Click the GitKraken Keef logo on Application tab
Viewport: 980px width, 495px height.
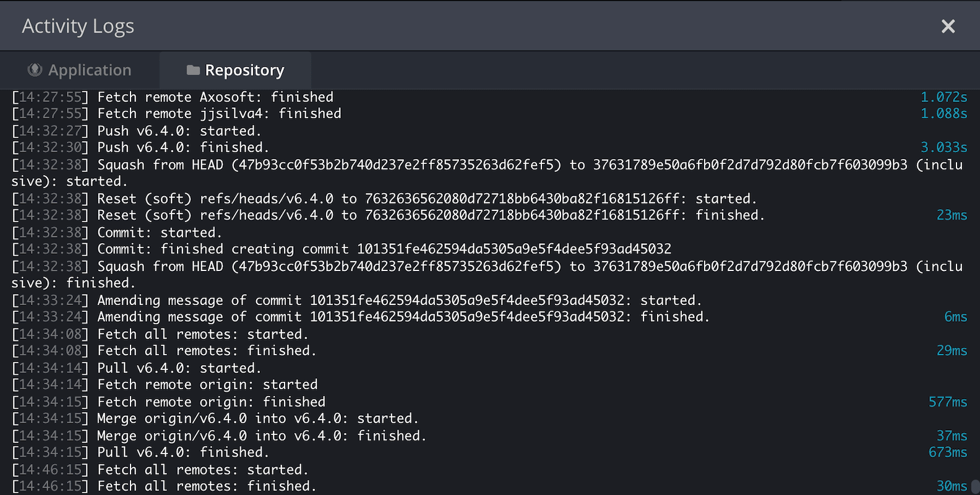pyautogui.click(x=35, y=70)
